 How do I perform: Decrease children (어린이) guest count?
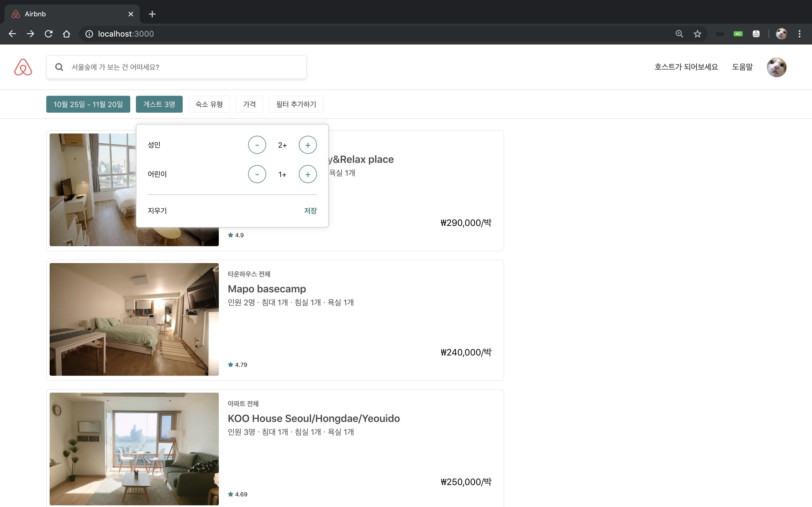click(257, 174)
